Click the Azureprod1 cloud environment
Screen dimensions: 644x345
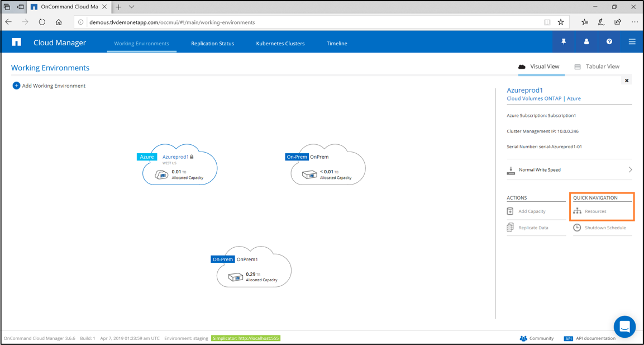pyautogui.click(x=179, y=166)
